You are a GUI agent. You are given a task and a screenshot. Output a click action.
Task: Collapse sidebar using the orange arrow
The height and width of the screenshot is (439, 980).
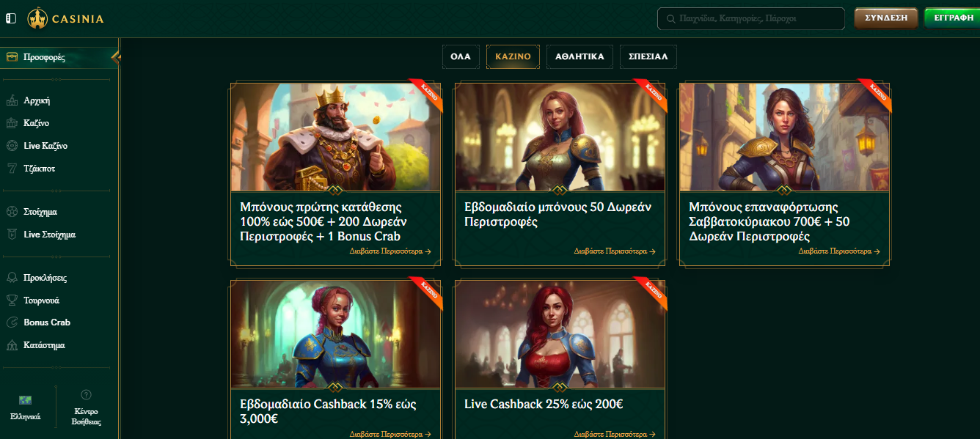pos(116,57)
